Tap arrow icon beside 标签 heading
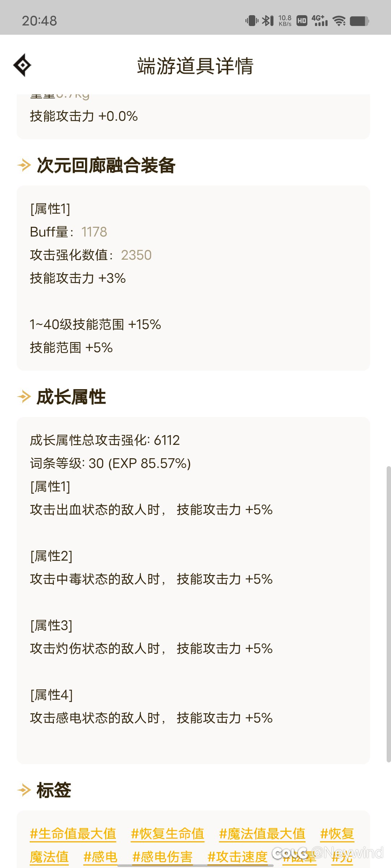 coord(24,790)
